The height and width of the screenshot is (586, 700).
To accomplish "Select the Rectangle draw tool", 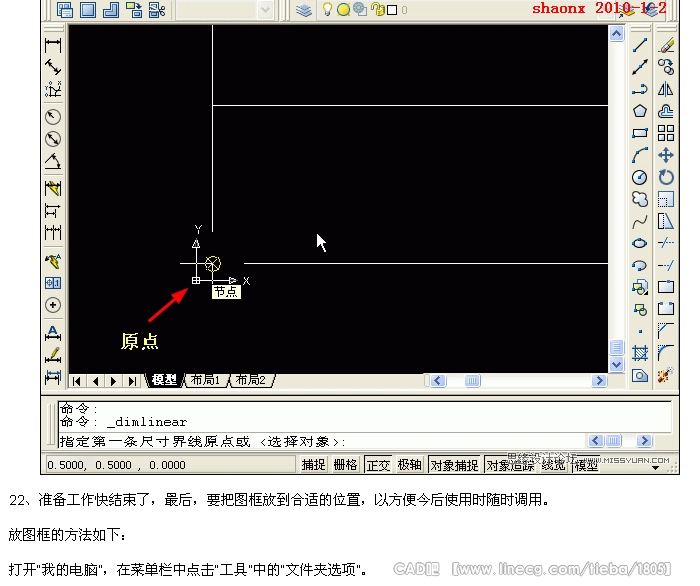I will [640, 133].
